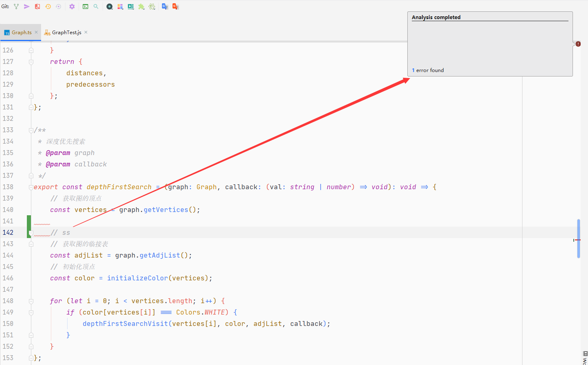The width and height of the screenshot is (588, 365).
Task: Open settings gear icon in toolbar
Action: pyautogui.click(x=72, y=7)
